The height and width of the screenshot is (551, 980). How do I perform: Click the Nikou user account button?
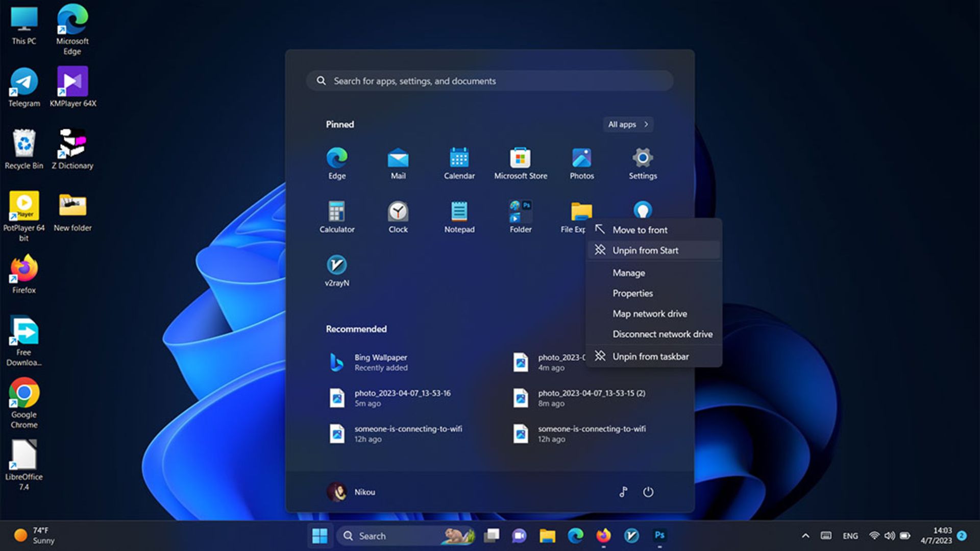pyautogui.click(x=351, y=492)
